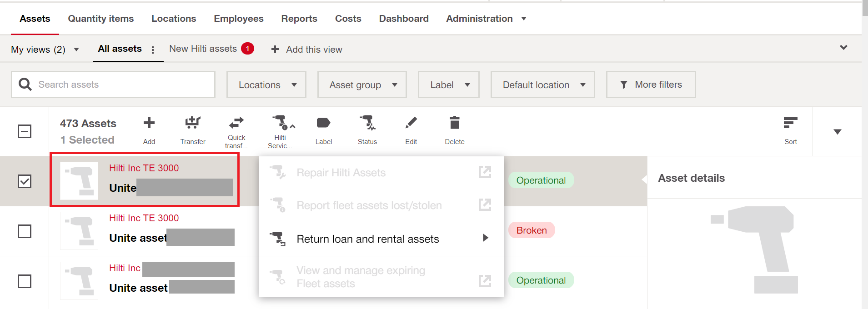Open the Locations tab in the top navigation
Screen dimensions: 868x309
point(174,19)
